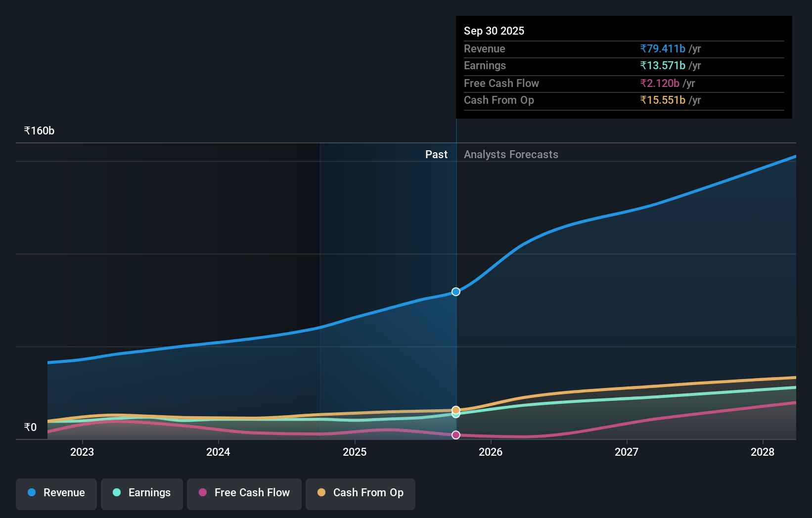Screen dimensions: 812x518
Task: Click the white Earnings marker on the divider
Action: click(455, 413)
